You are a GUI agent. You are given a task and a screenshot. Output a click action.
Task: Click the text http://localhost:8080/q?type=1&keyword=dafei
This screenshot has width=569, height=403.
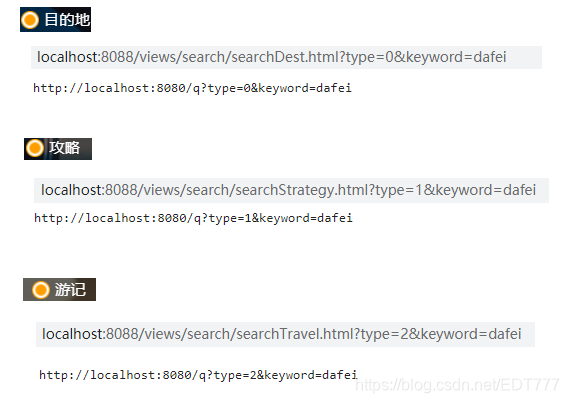(x=193, y=218)
